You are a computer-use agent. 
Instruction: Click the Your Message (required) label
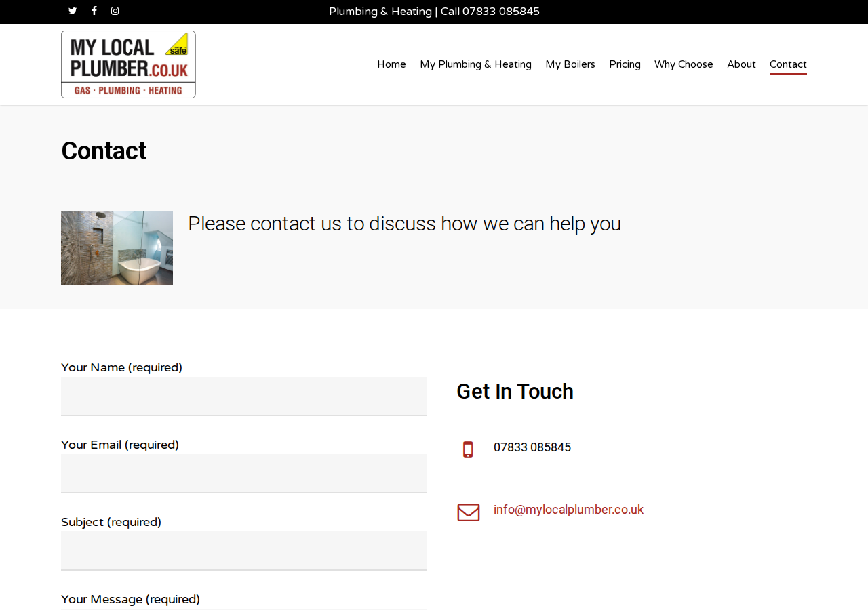(130, 599)
